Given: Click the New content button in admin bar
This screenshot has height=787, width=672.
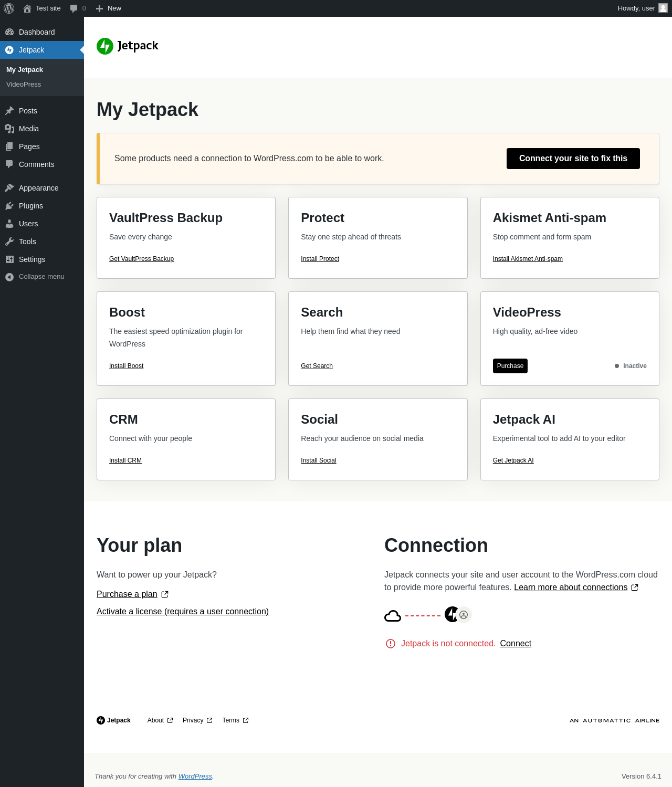Looking at the screenshot, I should point(108,8).
